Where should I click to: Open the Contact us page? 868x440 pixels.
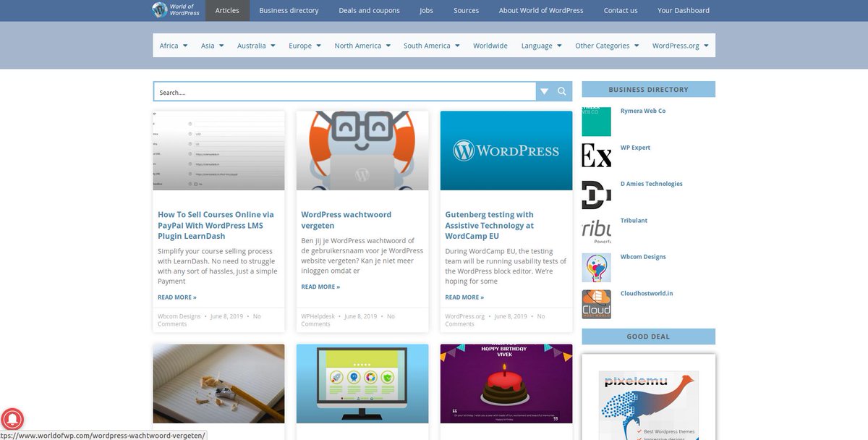point(621,10)
